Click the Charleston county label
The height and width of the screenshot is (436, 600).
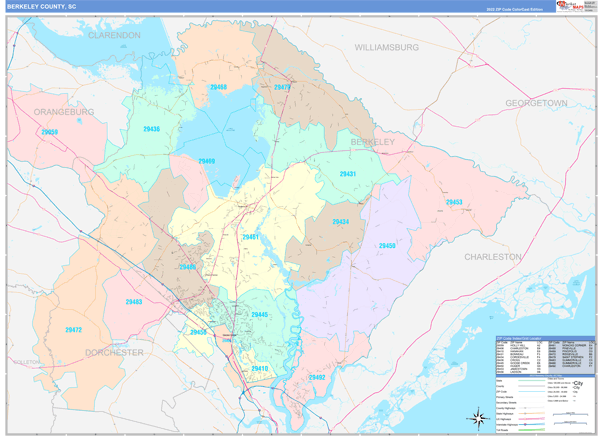pos(492,256)
